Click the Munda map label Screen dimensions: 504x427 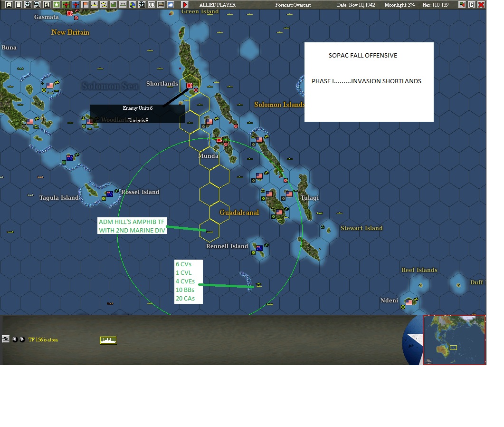click(x=208, y=156)
